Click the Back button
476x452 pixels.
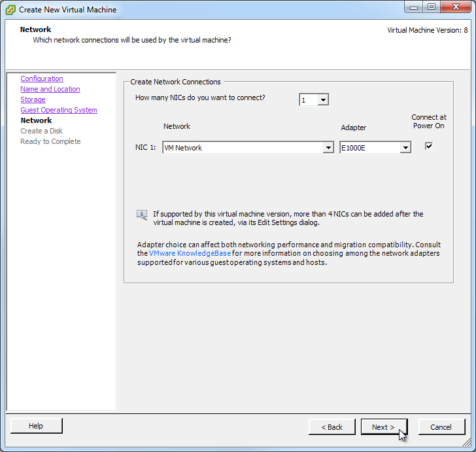331,427
